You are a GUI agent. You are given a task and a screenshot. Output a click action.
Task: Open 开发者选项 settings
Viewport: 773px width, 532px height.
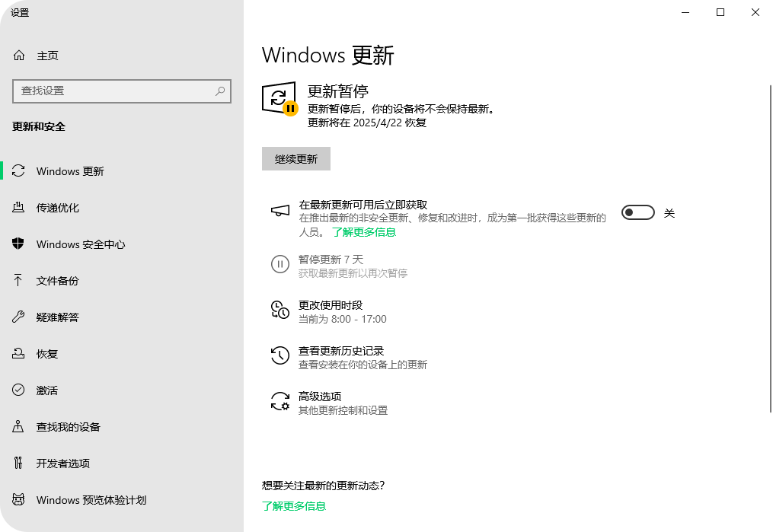coord(122,463)
